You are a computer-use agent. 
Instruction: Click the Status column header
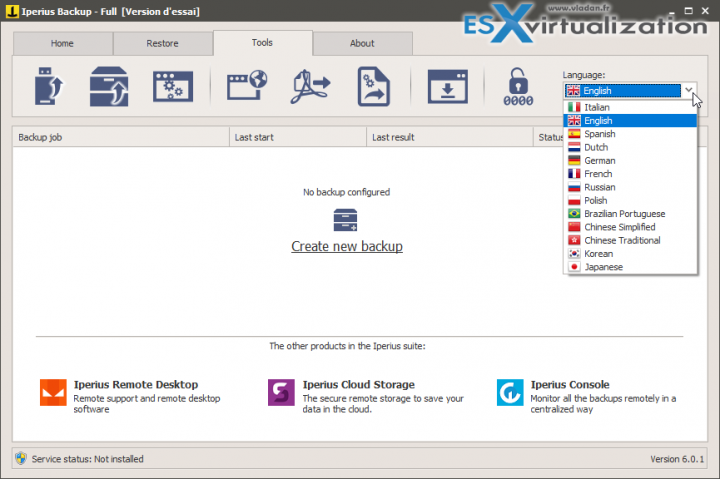pos(549,137)
